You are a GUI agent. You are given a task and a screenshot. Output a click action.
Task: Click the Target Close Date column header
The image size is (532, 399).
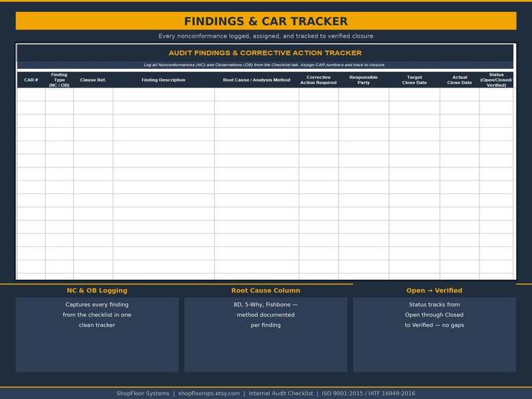[414, 80]
